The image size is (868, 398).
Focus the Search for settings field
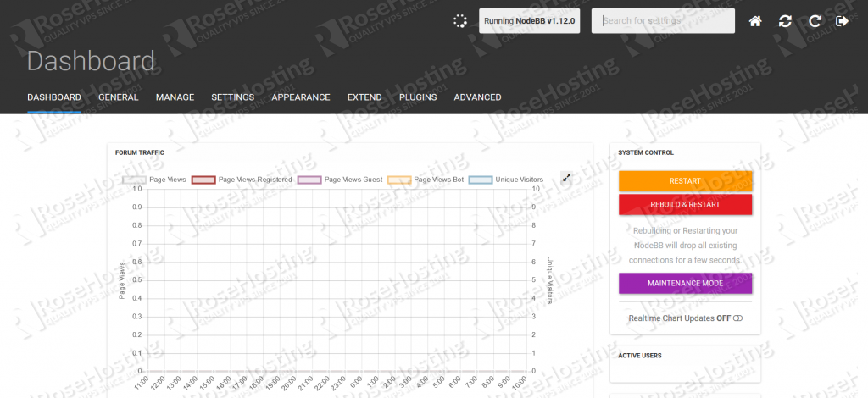(x=662, y=21)
